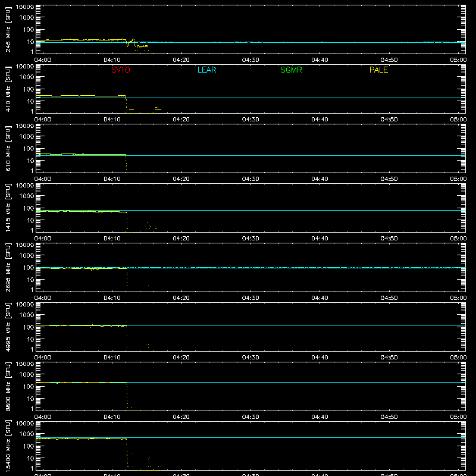Image resolution: width=476 pixels, height=476 pixels.
Task: Select the '245 MHz [SFU]' axis title
Action: [8, 29]
